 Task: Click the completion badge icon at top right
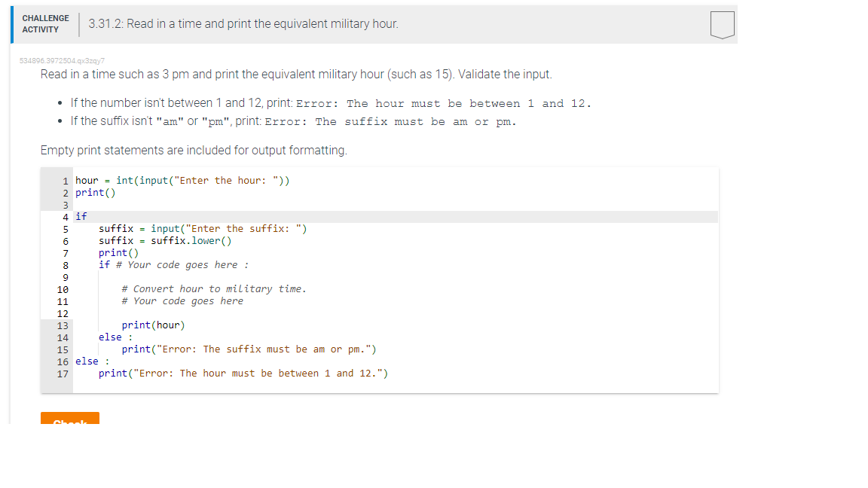722,24
